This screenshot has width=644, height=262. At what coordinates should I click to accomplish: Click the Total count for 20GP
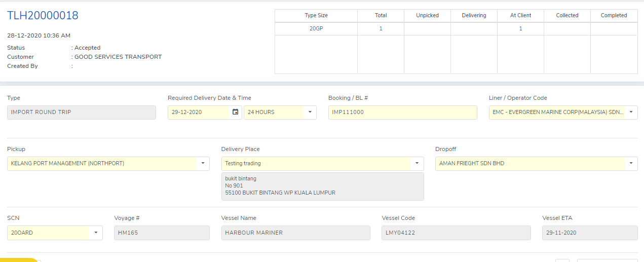click(x=381, y=29)
